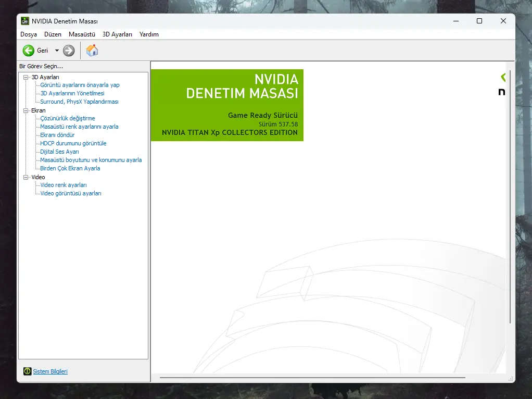This screenshot has height=399, width=532.
Task: Select Ekranı döndür
Action: 57,135
